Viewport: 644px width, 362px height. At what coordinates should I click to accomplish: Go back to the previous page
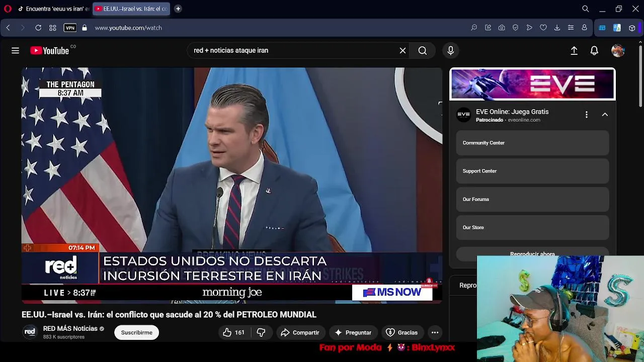[8, 28]
